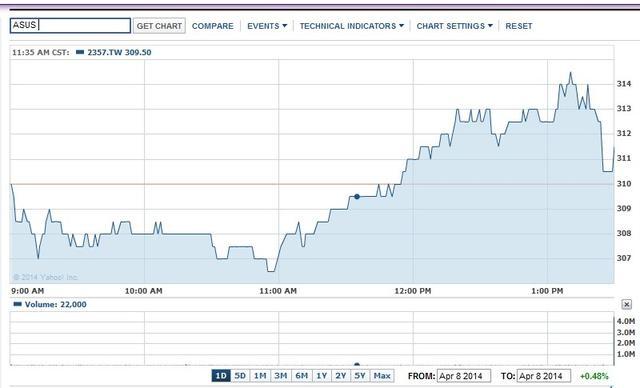Choose the 6M time range
This screenshot has height=388, width=640.
(301, 376)
